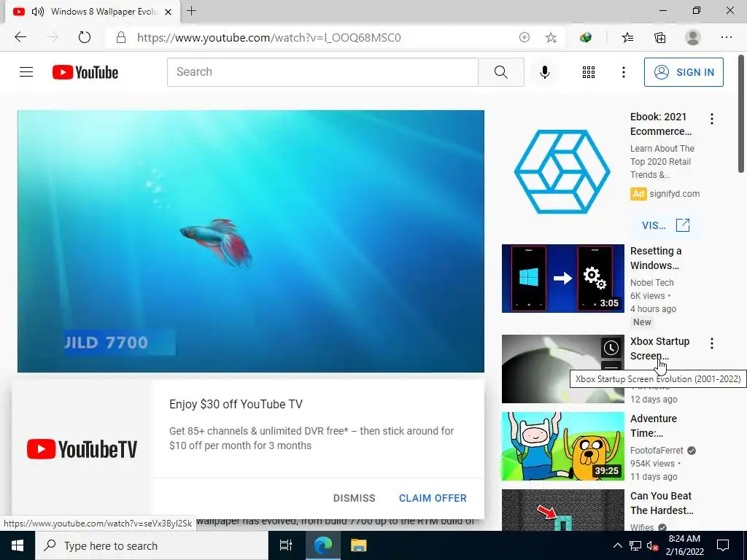
Task: Click the search magnifier button
Action: pos(500,72)
